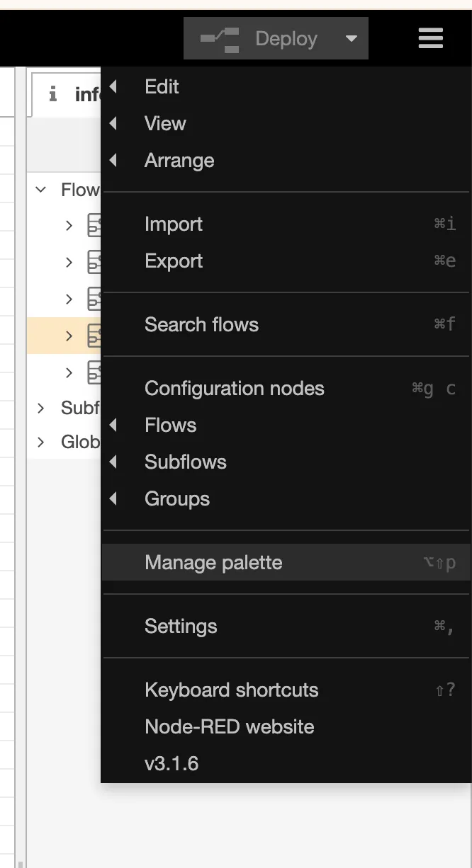Open the View submenu
Image resolution: width=472 pixels, height=868 pixels.
(286, 123)
